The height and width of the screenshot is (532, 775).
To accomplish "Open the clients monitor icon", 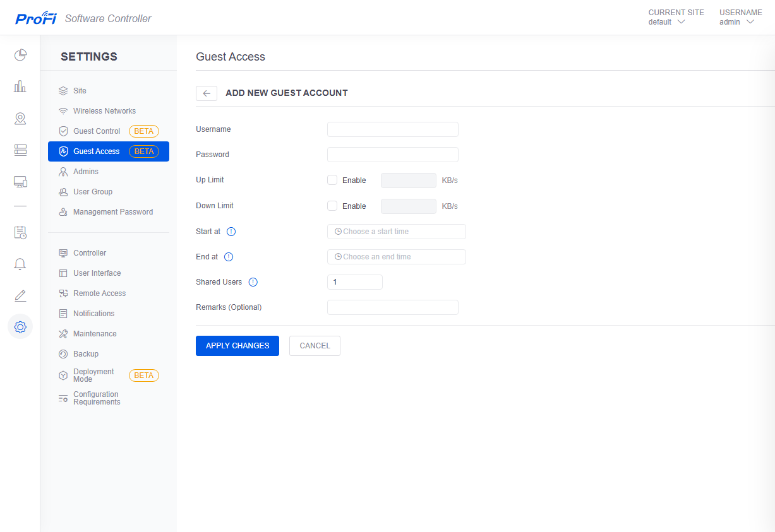I will pyautogui.click(x=20, y=182).
